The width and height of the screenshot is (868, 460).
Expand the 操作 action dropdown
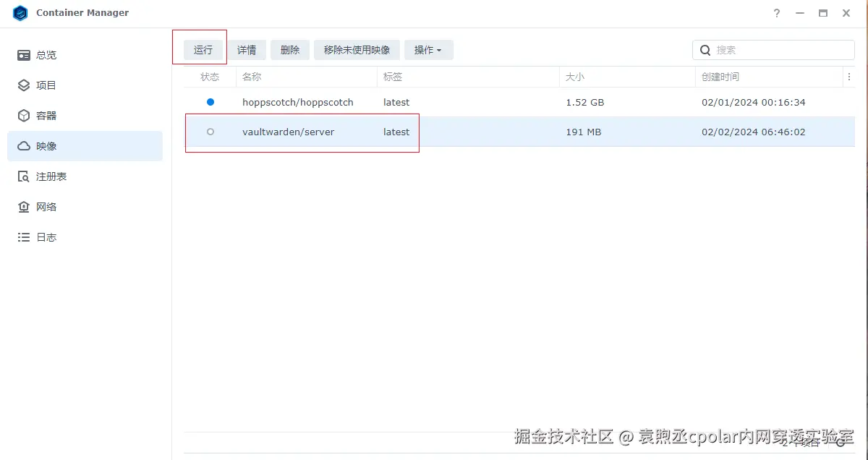coord(428,50)
